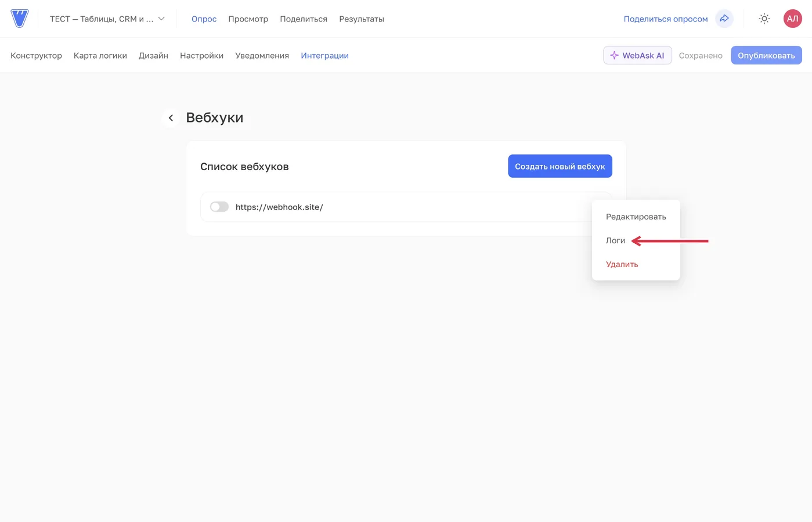The image size is (812, 522).
Task: Select Логи in the context menu
Action: point(615,240)
